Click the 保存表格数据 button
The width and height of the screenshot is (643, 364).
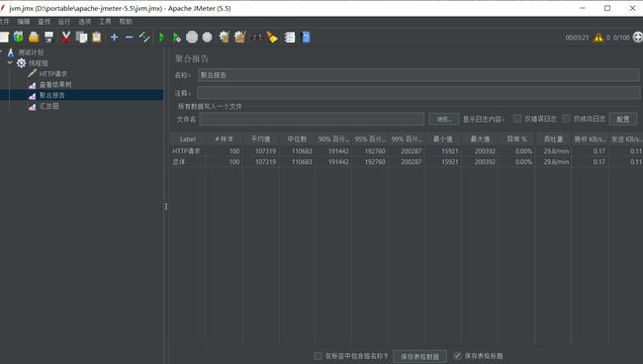coord(419,356)
